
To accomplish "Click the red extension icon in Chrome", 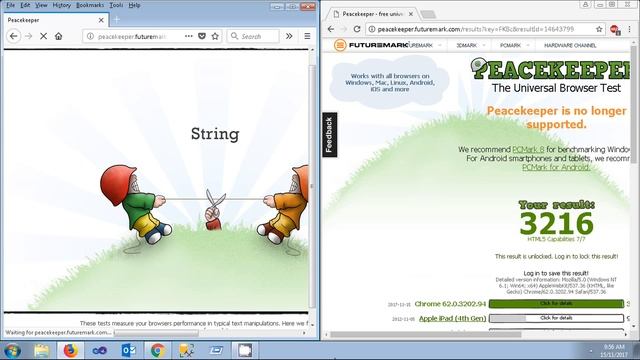I will tap(615, 29).
